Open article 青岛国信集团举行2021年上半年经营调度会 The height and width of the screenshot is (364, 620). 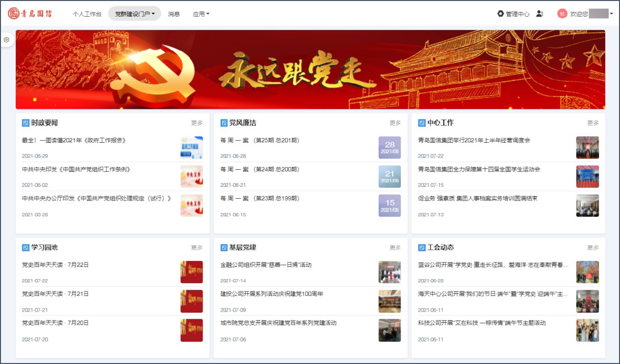pos(474,140)
